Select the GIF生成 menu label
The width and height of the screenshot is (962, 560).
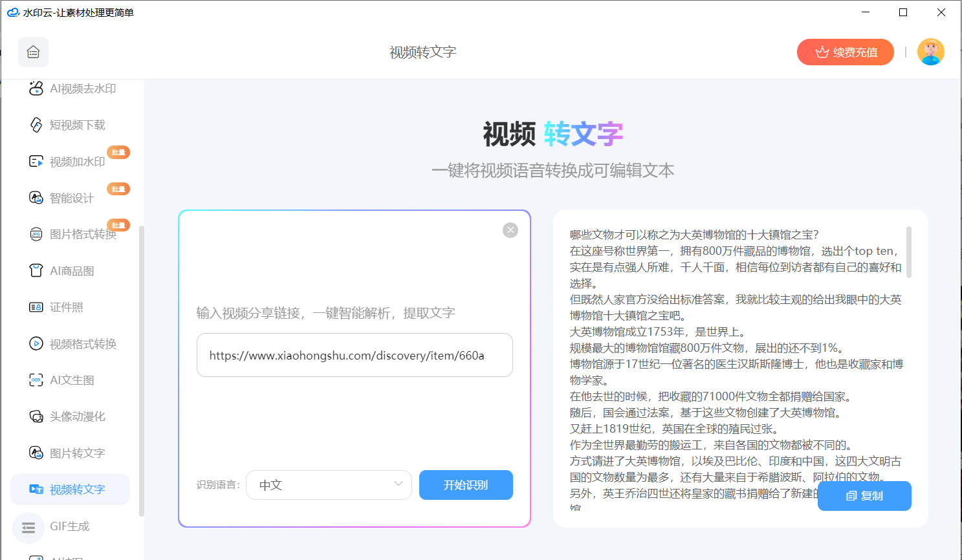pyautogui.click(x=70, y=526)
